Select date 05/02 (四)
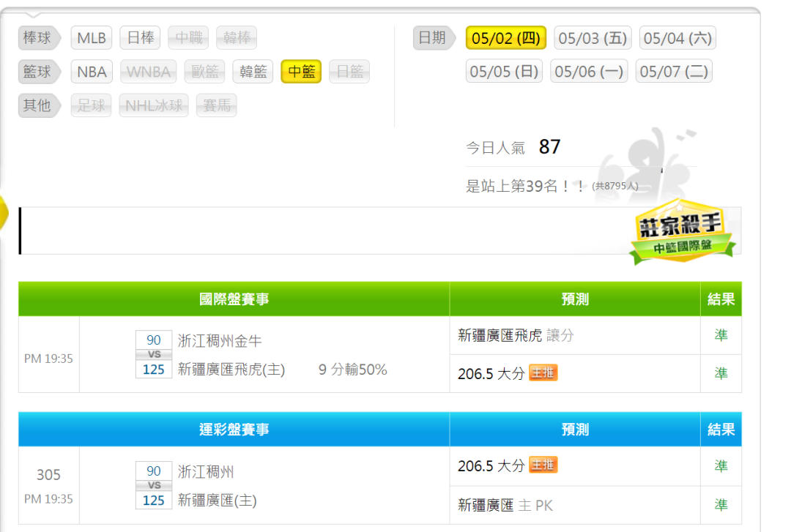This screenshot has height=532, width=791. (x=506, y=38)
